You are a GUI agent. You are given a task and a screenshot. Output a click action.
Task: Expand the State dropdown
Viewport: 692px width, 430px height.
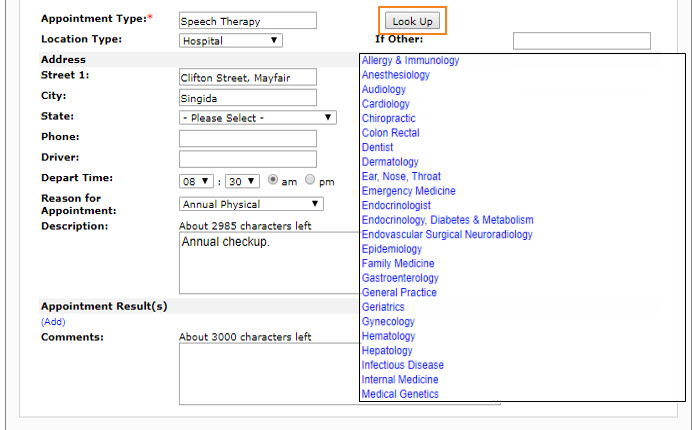click(x=257, y=117)
